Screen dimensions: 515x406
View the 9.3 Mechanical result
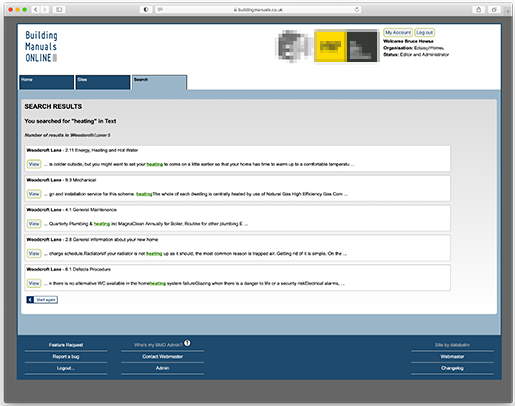(x=34, y=194)
